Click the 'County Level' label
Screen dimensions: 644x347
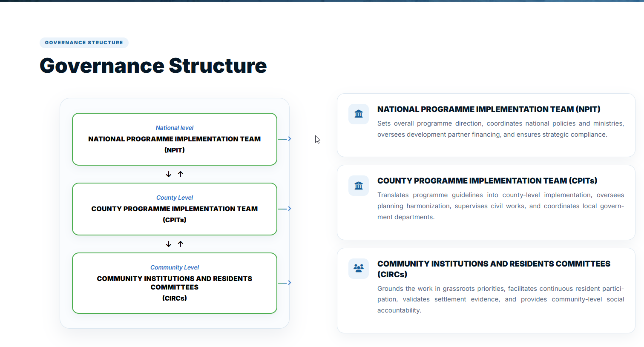pos(175,198)
